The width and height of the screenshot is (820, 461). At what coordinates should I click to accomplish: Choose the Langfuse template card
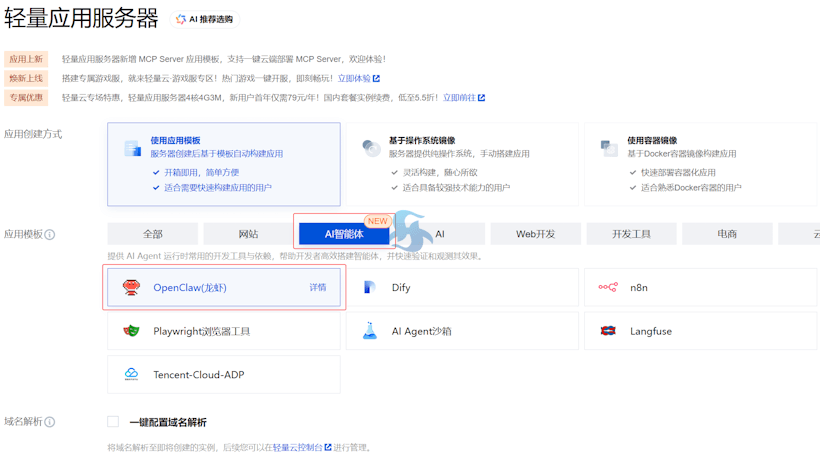701,331
